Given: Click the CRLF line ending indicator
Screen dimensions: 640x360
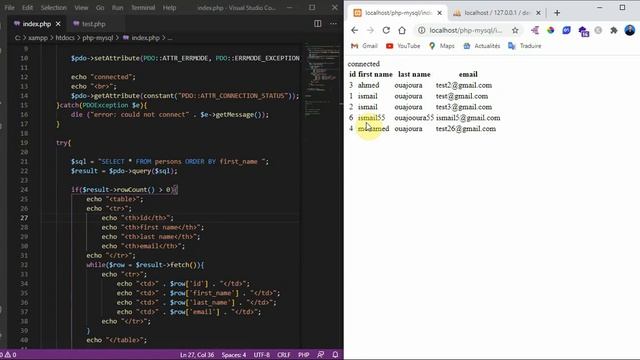Looking at the screenshot, I should click(x=284, y=355).
